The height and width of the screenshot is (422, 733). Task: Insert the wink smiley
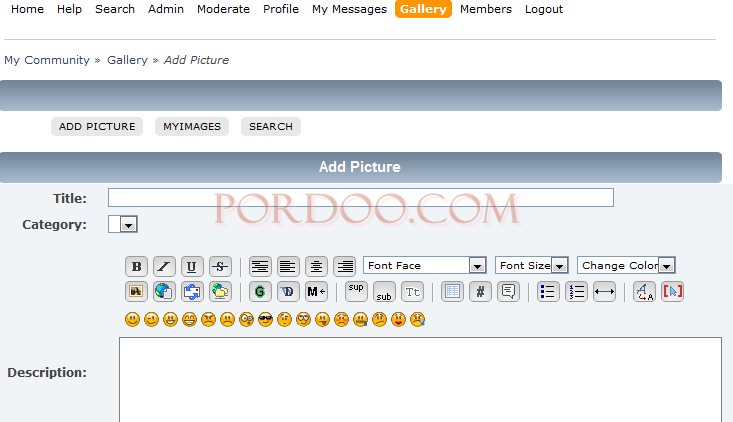coord(151,320)
